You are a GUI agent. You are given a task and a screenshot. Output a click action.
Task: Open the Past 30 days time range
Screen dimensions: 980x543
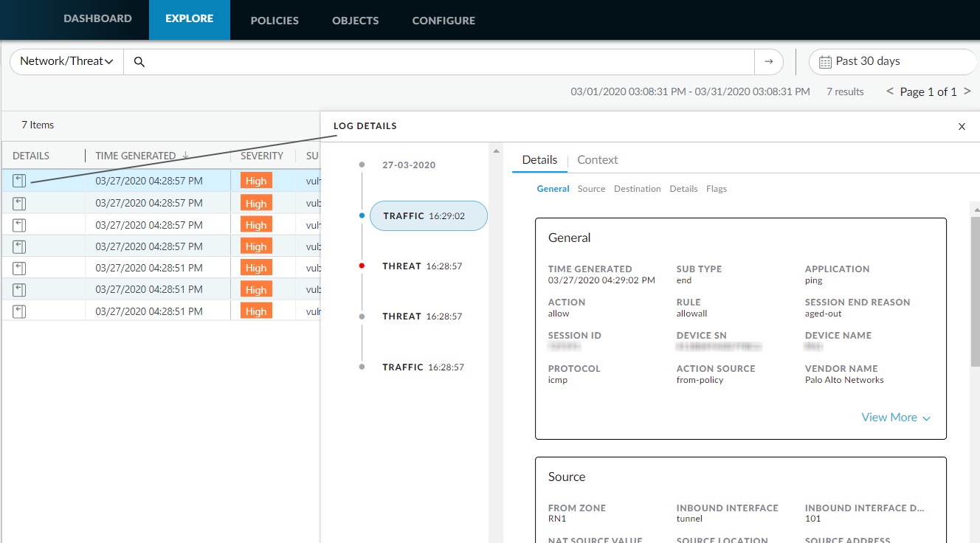(x=892, y=62)
